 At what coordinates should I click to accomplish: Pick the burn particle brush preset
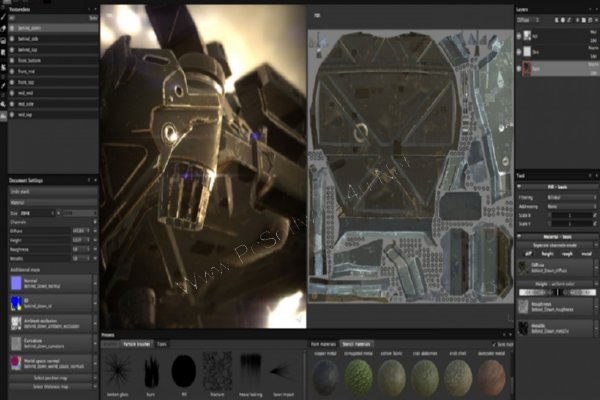click(x=151, y=371)
